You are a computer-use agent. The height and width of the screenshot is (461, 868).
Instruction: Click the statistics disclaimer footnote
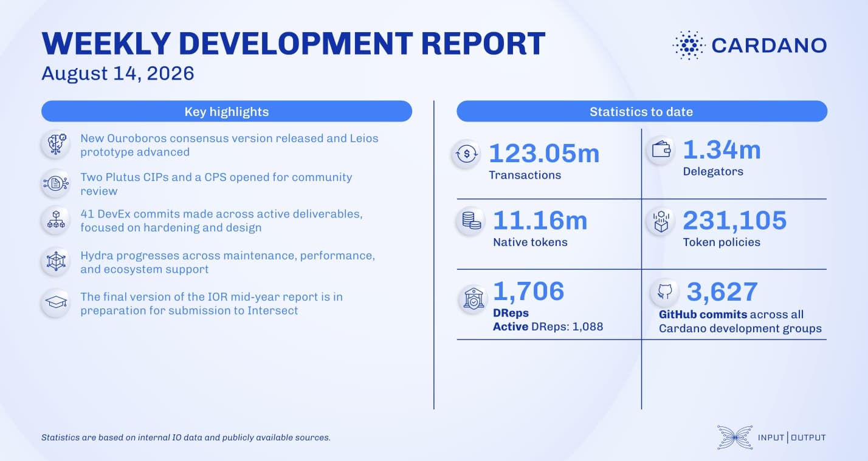[x=186, y=437]
